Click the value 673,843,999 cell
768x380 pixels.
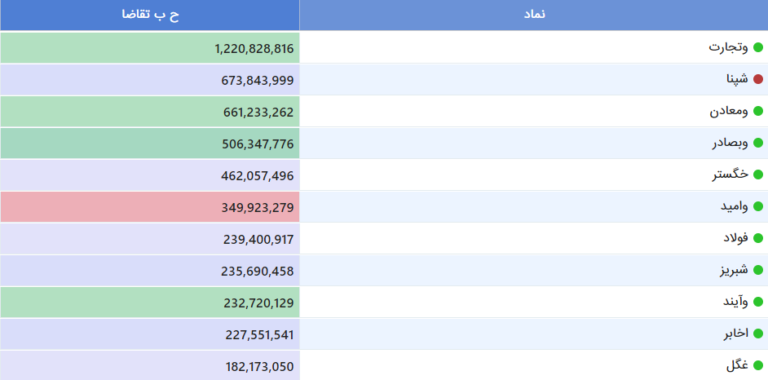pyautogui.click(x=150, y=80)
